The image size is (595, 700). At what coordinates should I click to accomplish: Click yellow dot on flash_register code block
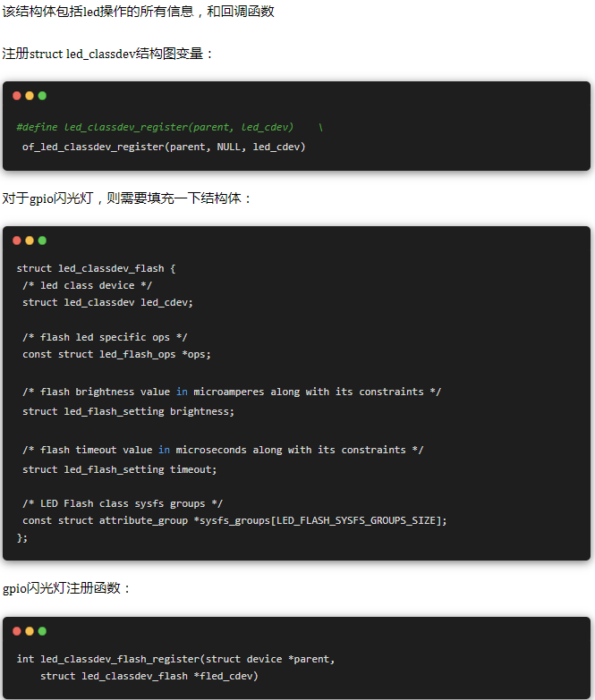[x=30, y=631]
